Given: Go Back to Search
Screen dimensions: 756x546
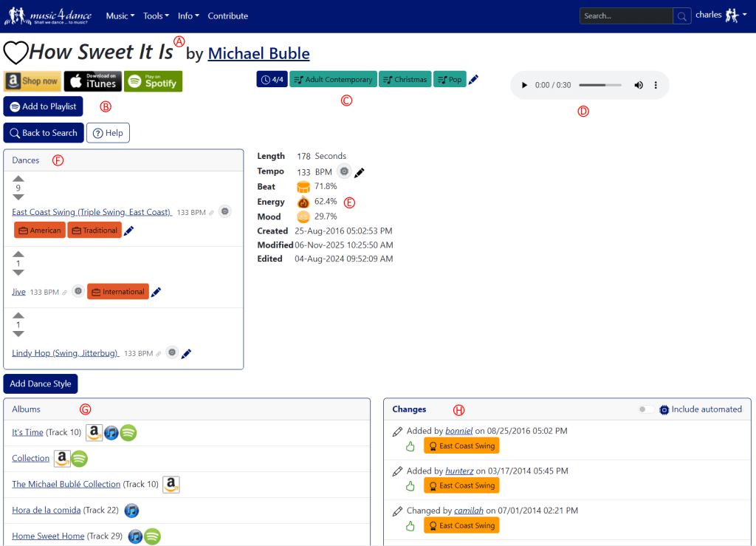Looking at the screenshot, I should pyautogui.click(x=44, y=133).
